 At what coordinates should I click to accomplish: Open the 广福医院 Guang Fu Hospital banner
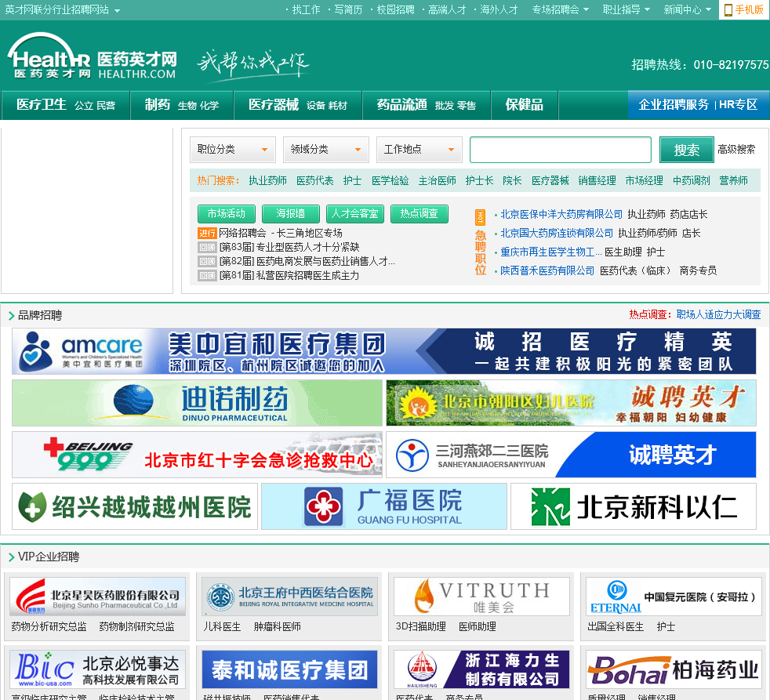(x=384, y=506)
